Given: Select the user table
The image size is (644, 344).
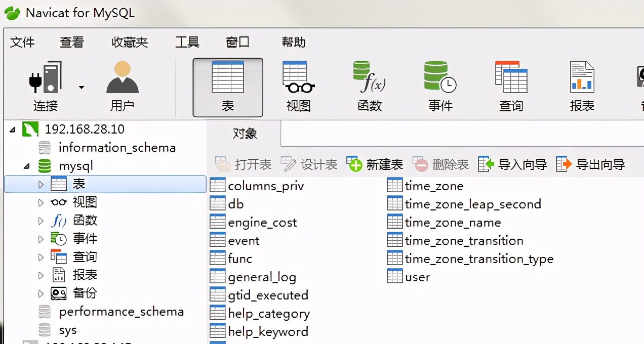Looking at the screenshot, I should (x=417, y=277).
